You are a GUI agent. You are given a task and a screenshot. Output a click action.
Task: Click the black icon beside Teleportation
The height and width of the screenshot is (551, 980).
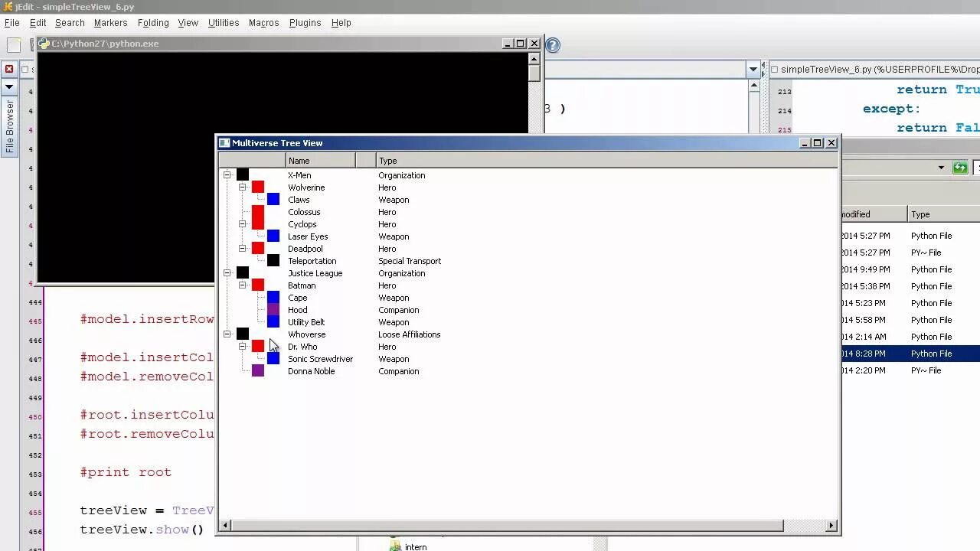[273, 261]
